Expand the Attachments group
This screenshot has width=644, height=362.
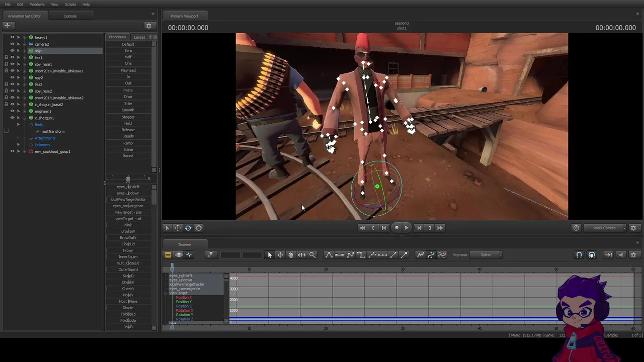pyautogui.click(x=31, y=138)
